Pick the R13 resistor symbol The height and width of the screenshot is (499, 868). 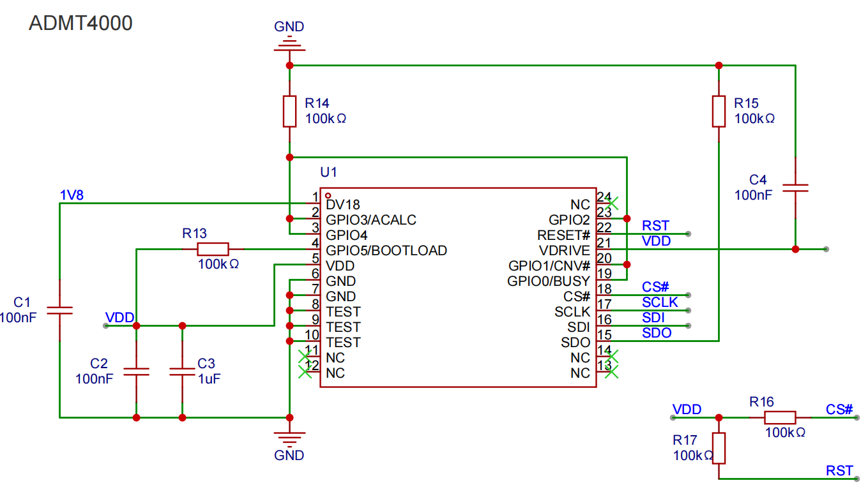[x=213, y=249]
